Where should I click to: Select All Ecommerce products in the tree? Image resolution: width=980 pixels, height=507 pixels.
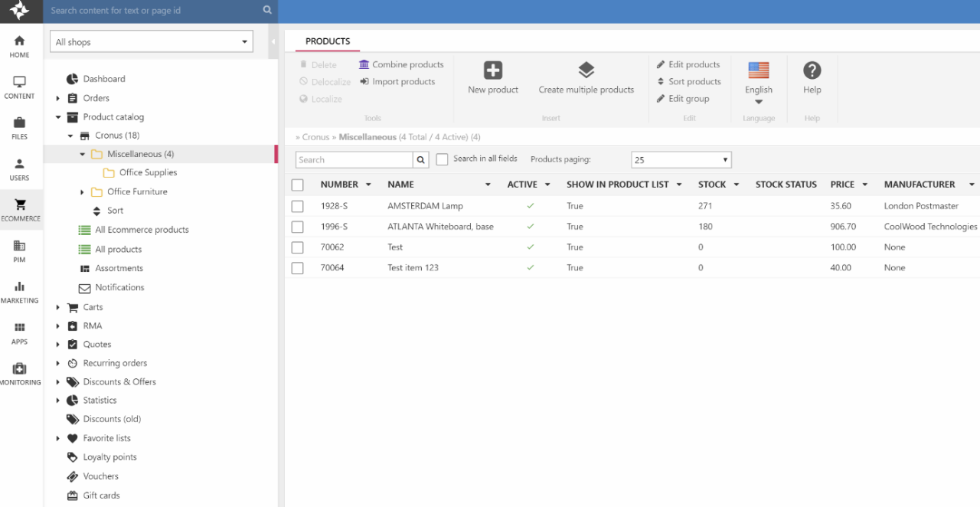pyautogui.click(x=142, y=230)
